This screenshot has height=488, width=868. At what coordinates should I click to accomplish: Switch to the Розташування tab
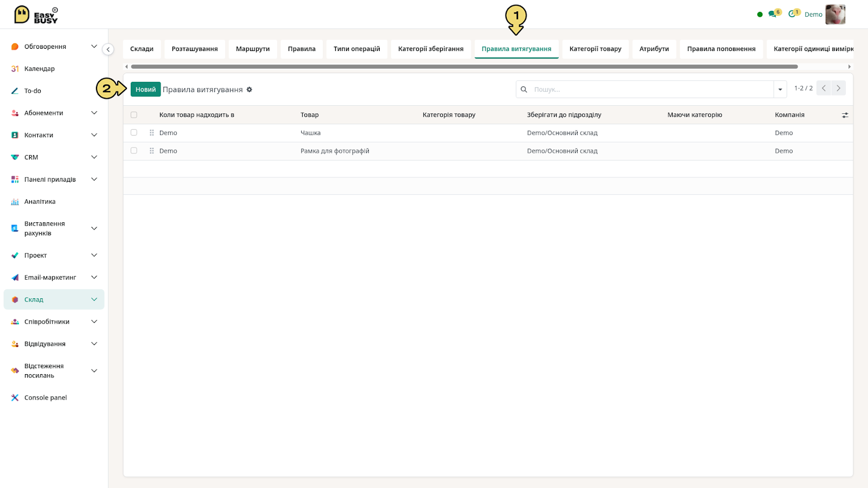(195, 49)
